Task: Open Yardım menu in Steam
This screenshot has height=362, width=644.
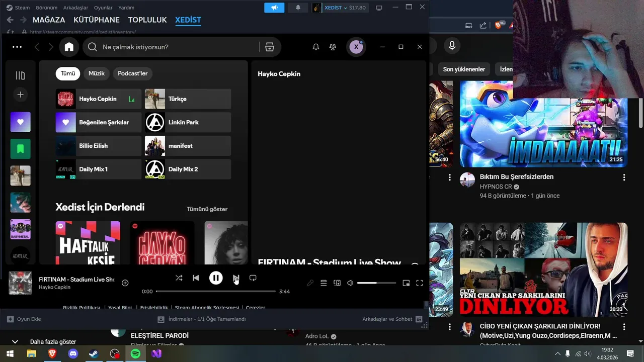Action: (126, 8)
